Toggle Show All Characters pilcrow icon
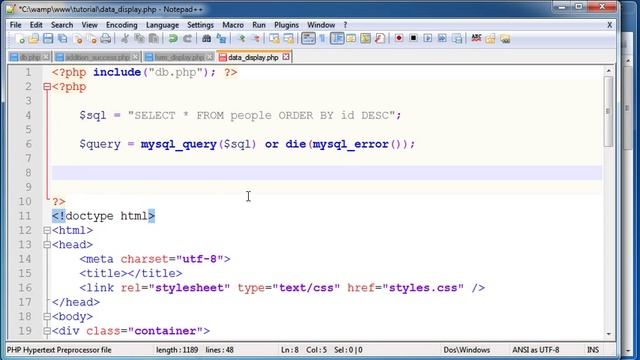The image size is (640, 360). (322, 39)
